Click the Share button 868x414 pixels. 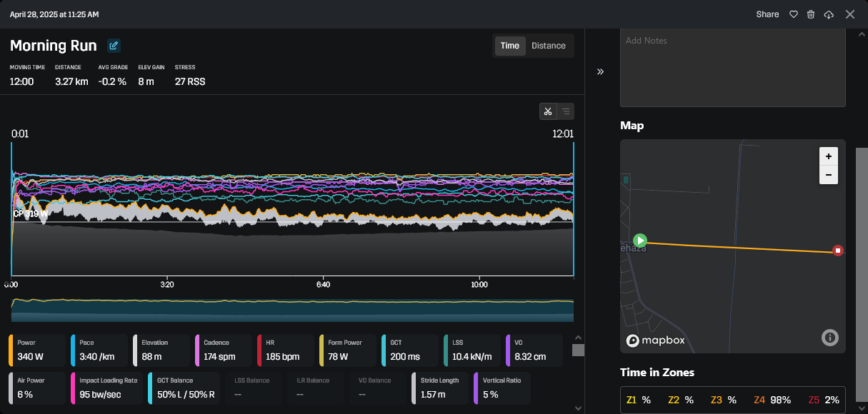coord(767,14)
